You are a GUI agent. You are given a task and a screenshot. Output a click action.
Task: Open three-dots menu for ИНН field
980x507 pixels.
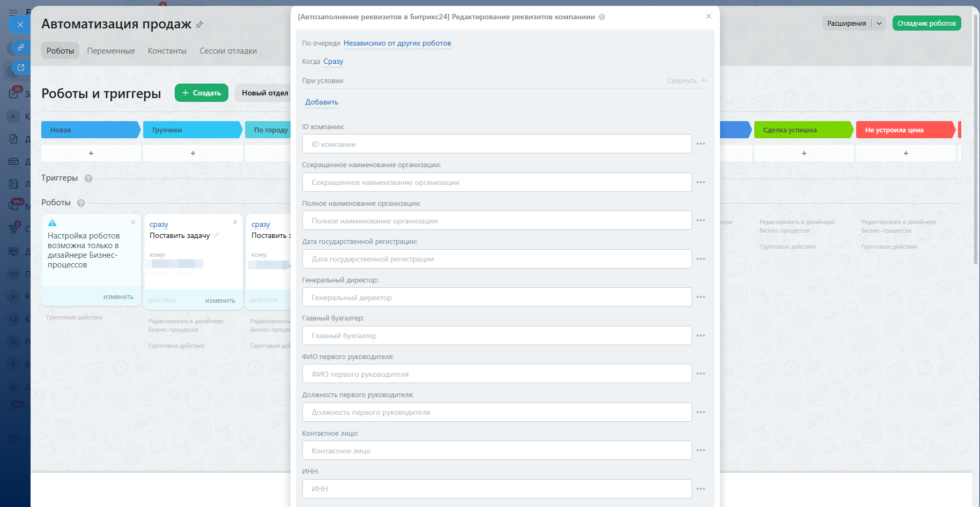point(700,489)
